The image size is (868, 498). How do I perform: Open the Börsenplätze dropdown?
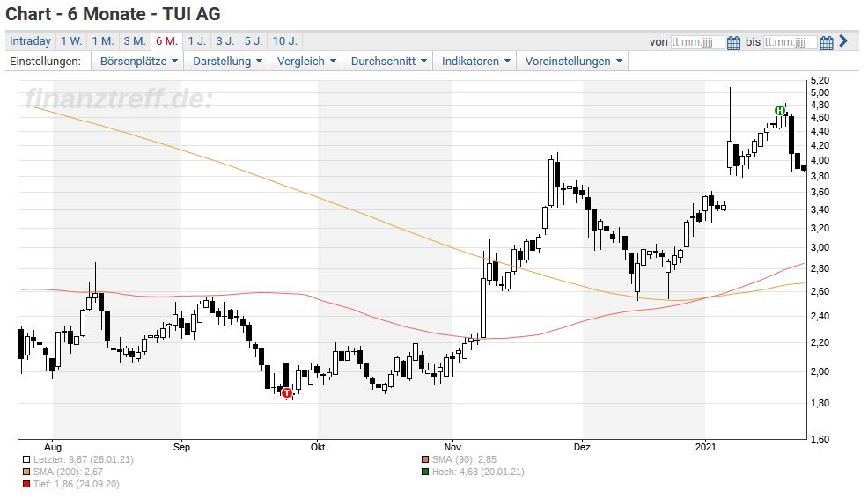pyautogui.click(x=138, y=62)
